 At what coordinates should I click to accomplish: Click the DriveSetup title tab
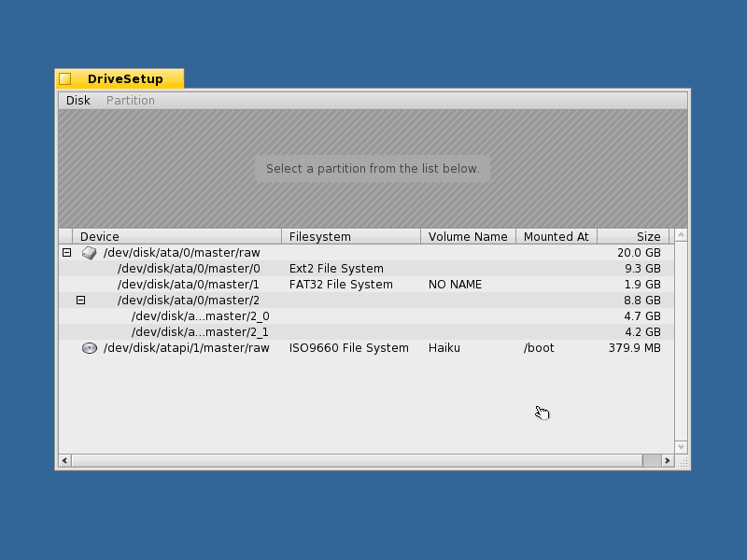tap(120, 79)
